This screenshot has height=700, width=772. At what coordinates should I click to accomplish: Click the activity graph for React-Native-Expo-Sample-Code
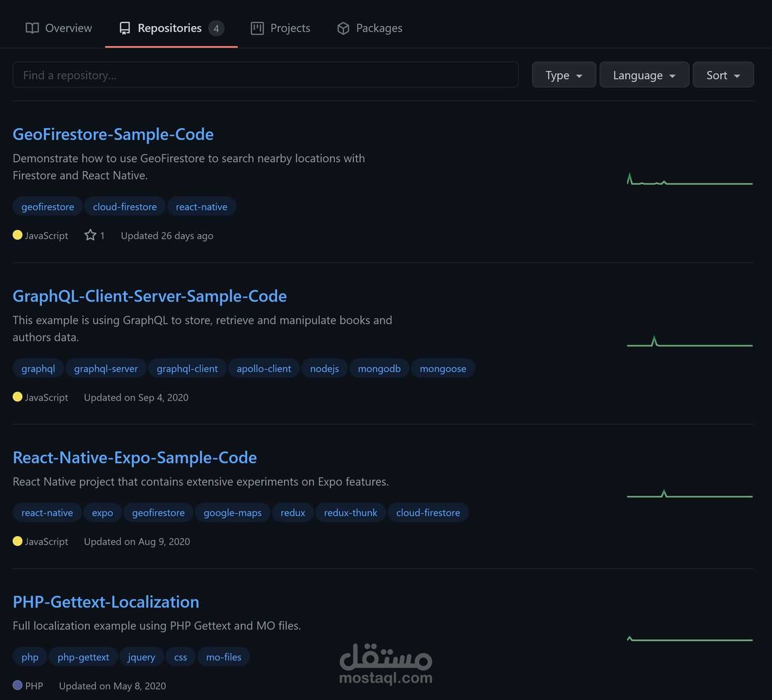[x=690, y=493]
